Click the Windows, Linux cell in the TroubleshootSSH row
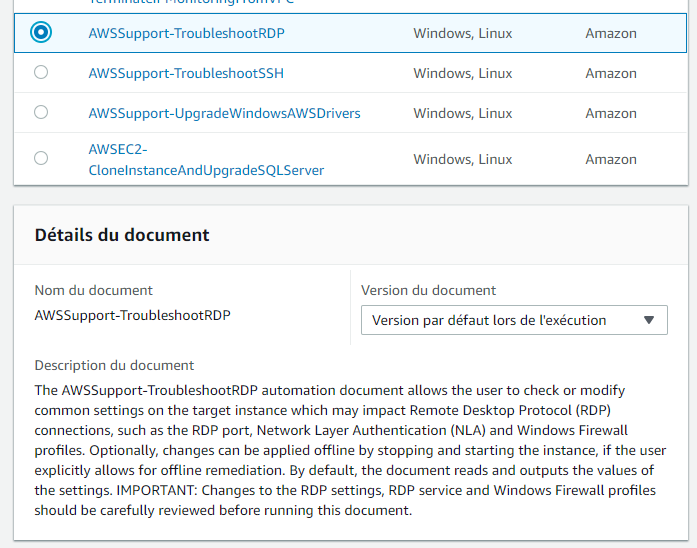The image size is (697, 548). 462,73
